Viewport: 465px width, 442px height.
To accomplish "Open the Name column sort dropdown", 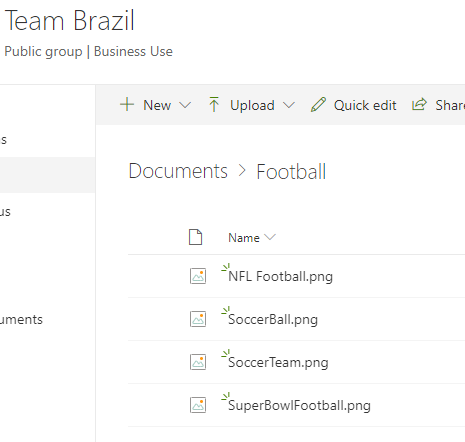I will click(x=270, y=237).
